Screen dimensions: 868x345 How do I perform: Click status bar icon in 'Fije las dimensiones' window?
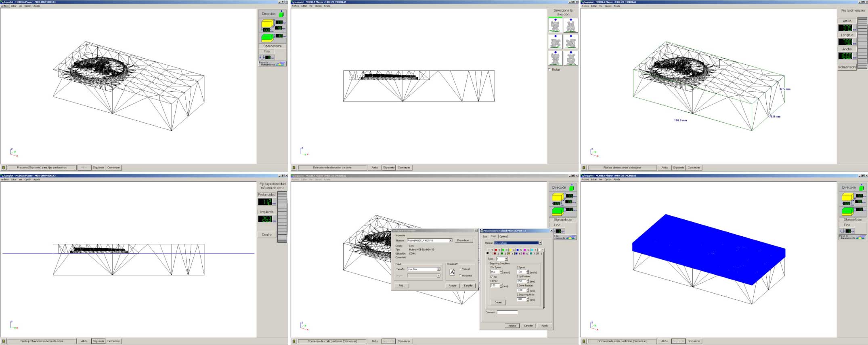click(583, 168)
